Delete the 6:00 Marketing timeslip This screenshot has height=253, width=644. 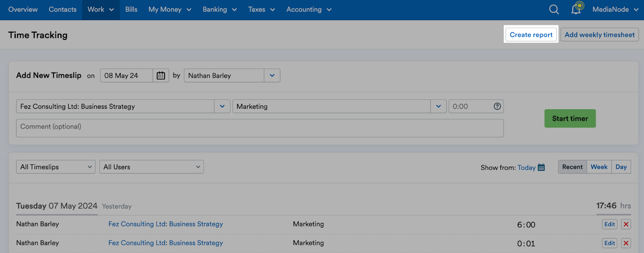[626, 224]
